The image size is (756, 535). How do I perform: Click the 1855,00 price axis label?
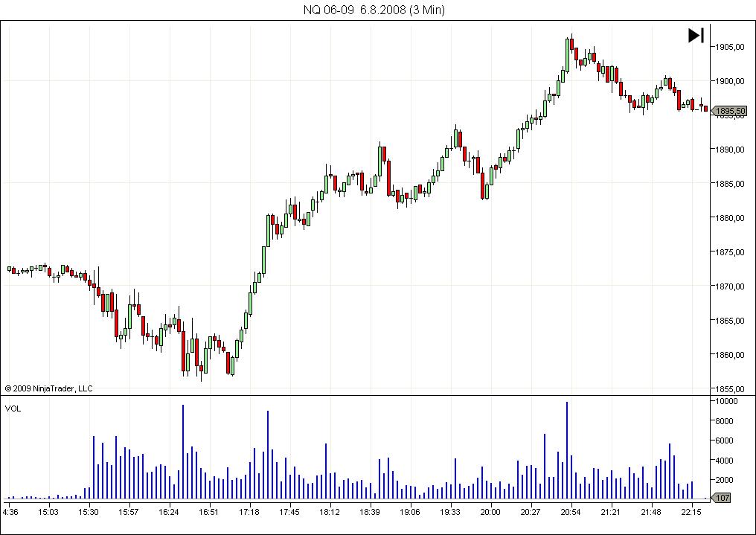coord(730,389)
